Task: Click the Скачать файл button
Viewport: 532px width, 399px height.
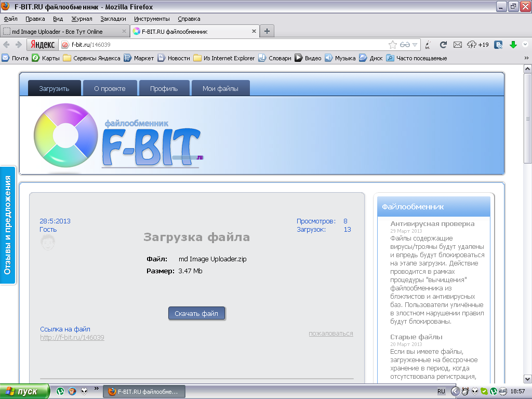Action: (x=196, y=313)
